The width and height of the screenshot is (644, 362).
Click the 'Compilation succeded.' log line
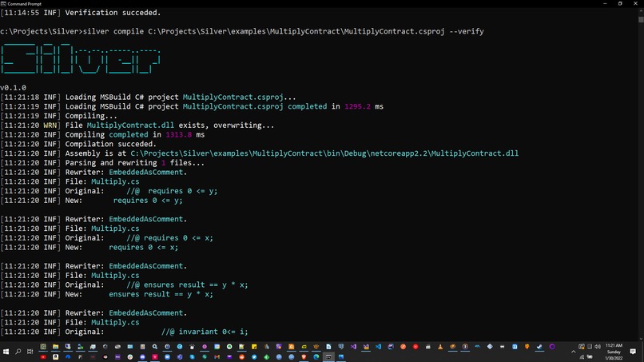click(111, 144)
